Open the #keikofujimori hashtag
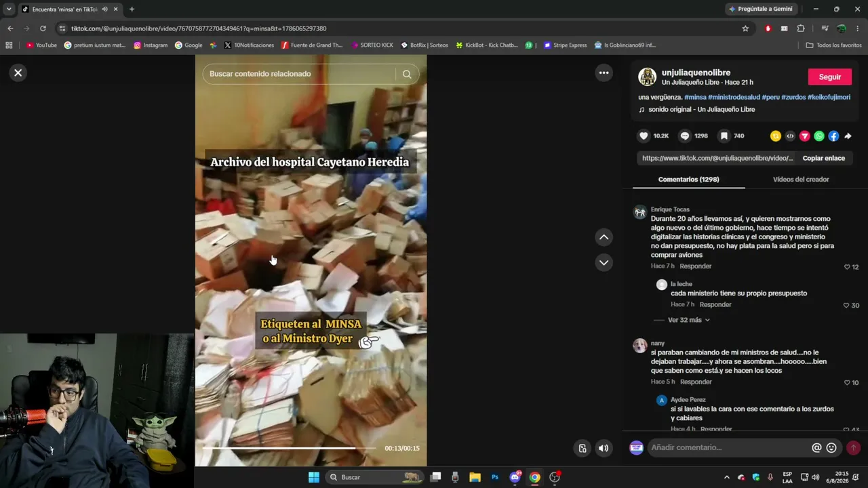 [x=829, y=97]
